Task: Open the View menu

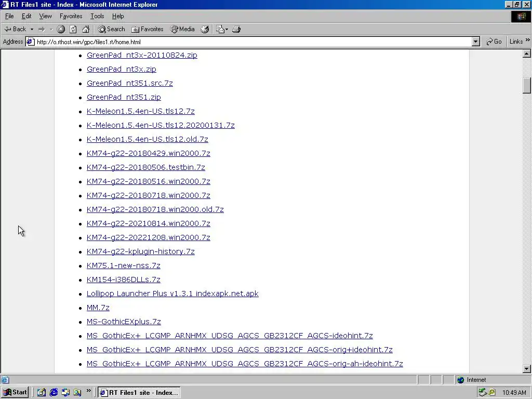Action: (45, 16)
